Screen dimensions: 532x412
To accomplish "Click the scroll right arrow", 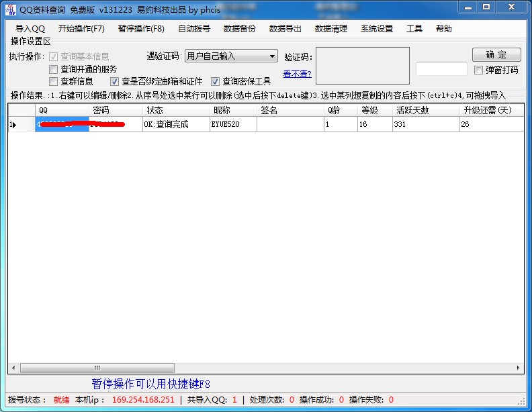I will tap(518, 368).
